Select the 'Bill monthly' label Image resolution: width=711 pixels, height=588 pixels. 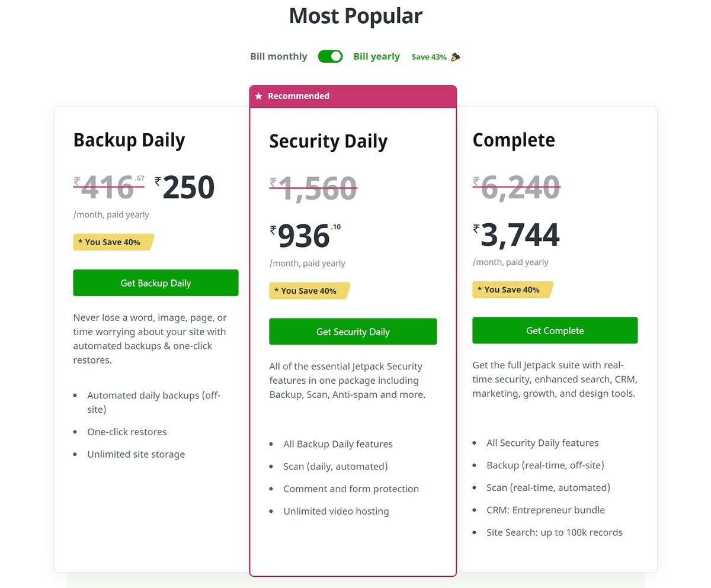point(278,56)
